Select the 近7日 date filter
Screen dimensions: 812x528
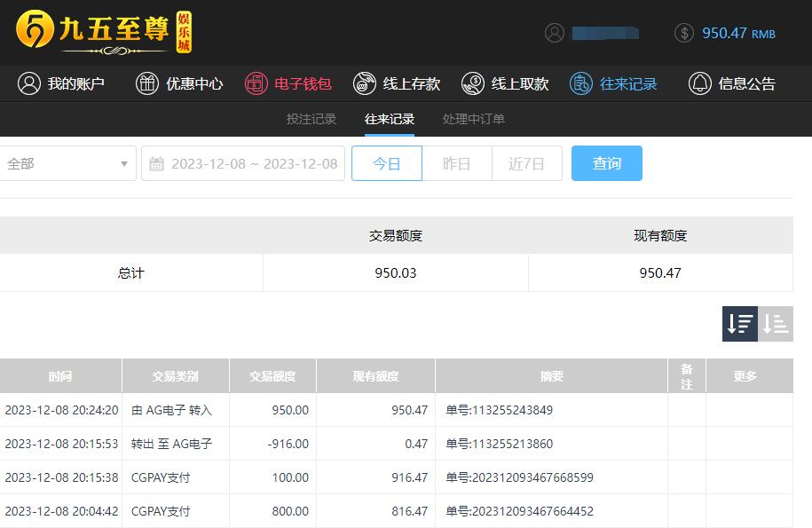click(526, 163)
